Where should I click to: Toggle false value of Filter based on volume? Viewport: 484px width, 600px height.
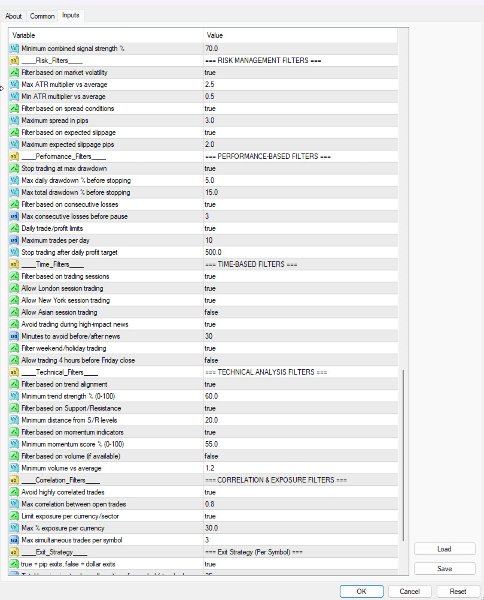[x=211, y=456]
